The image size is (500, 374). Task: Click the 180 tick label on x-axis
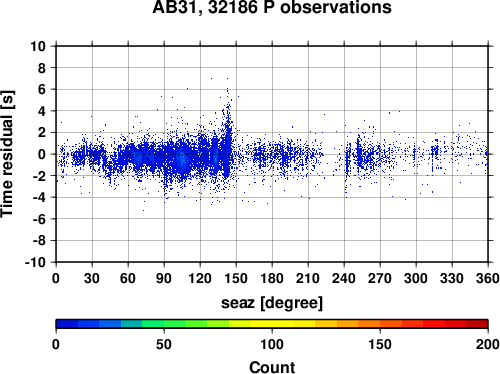click(272, 278)
